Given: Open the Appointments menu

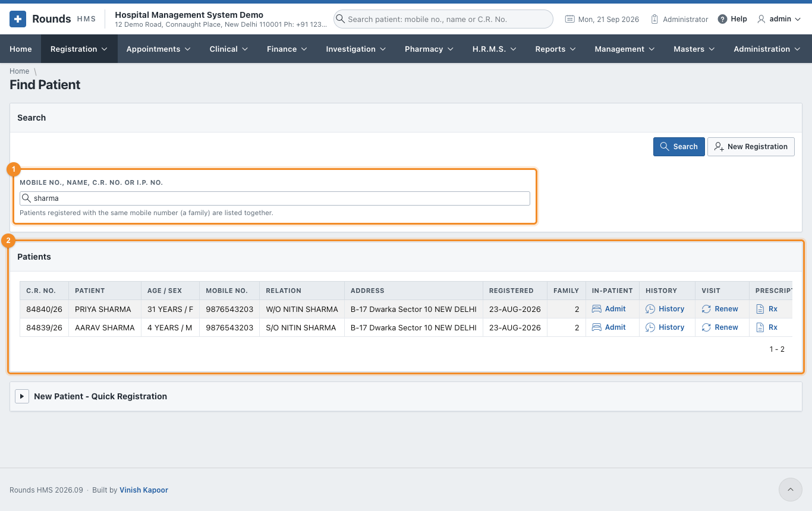Looking at the screenshot, I should (159, 49).
